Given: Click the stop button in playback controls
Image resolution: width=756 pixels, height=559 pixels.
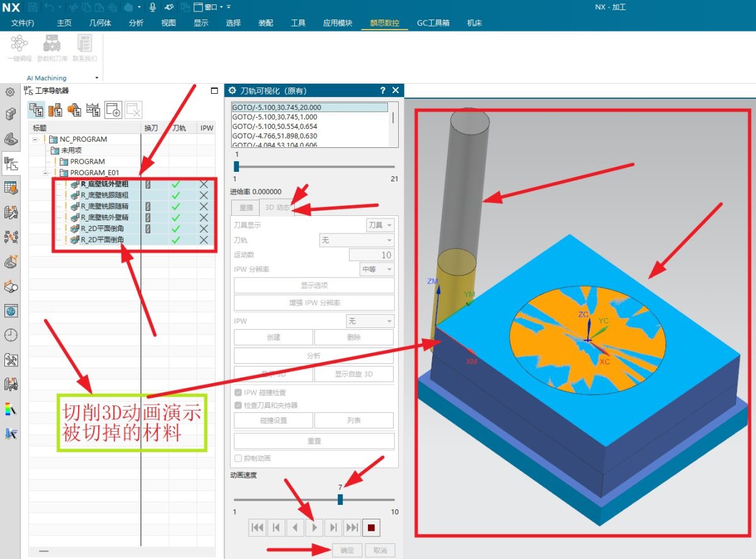Looking at the screenshot, I should click(x=371, y=528).
